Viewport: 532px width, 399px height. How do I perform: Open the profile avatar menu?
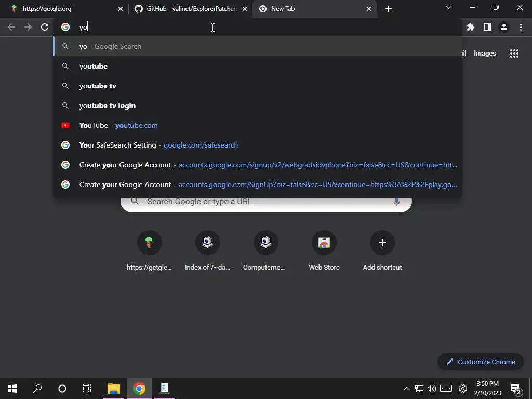click(504, 27)
